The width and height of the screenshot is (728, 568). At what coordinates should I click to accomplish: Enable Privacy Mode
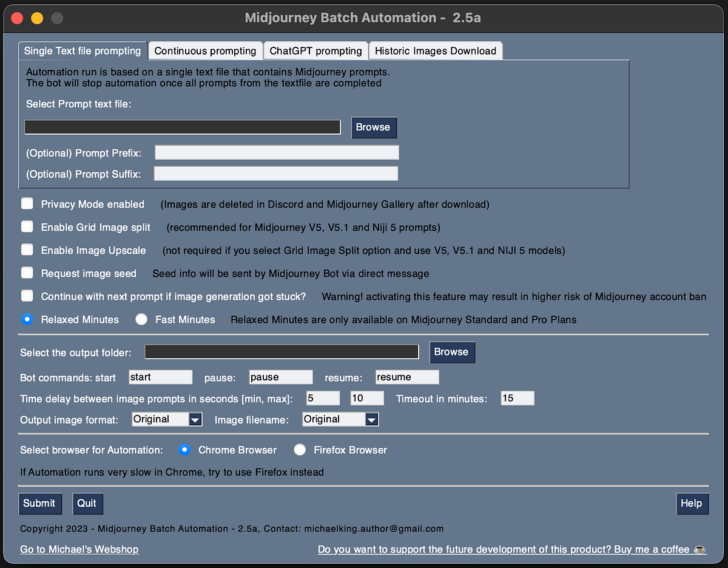pos(27,204)
